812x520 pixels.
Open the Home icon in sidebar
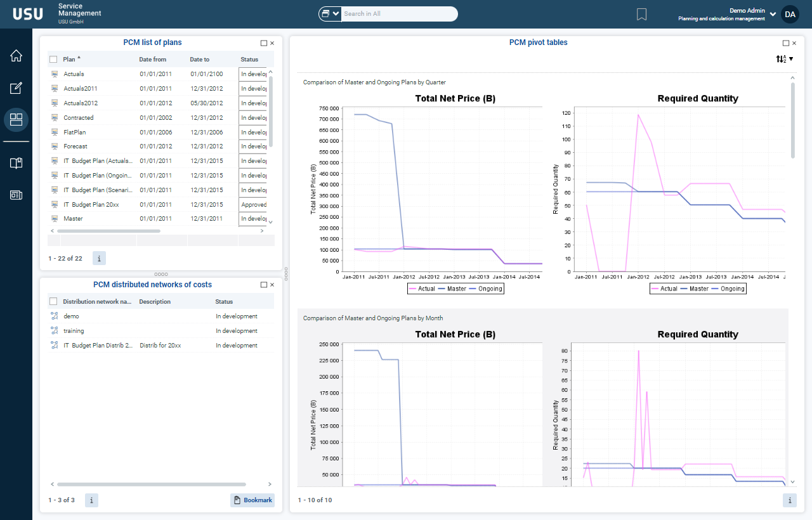coord(16,56)
